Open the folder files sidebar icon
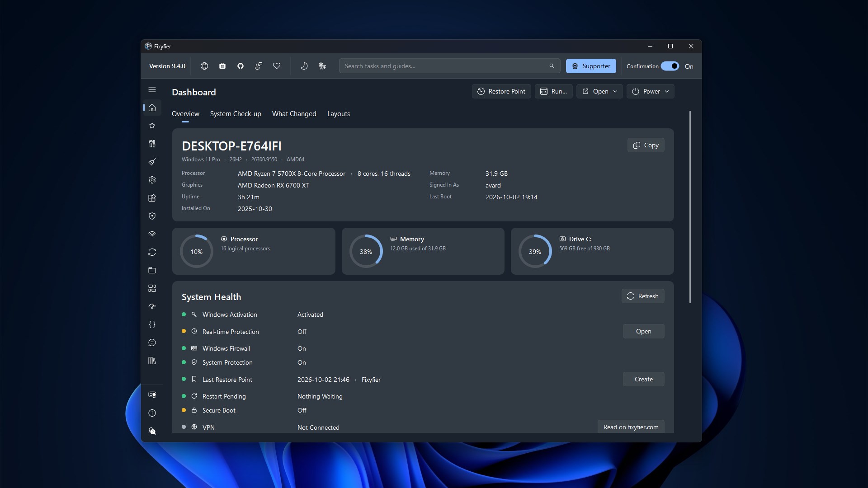Screen dimensions: 868x488 (x=152, y=270)
